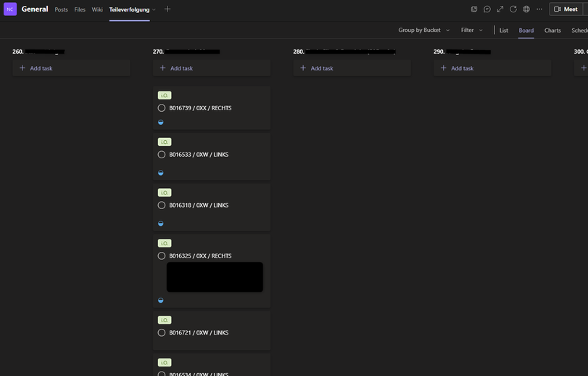Click i.O. label on B016721 card
This screenshot has width=588, height=376.
[165, 320]
